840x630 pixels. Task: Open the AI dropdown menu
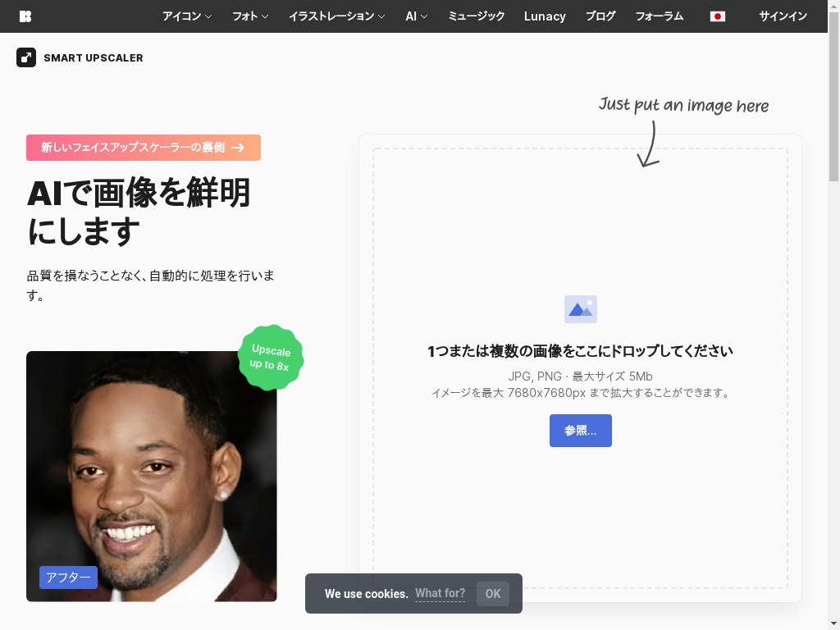[x=416, y=16]
